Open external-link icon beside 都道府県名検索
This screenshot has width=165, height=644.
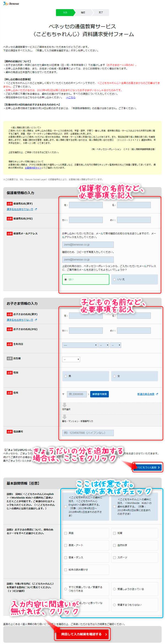(x=157, y=394)
